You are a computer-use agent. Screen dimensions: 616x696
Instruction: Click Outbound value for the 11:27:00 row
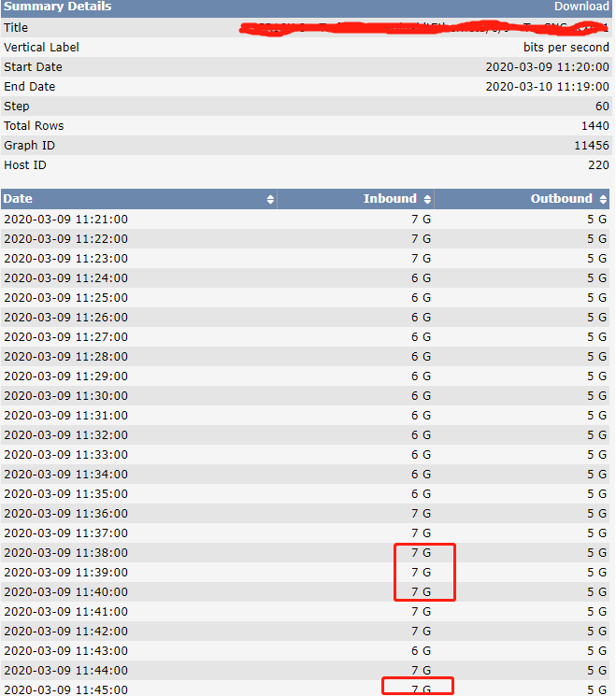[597, 337]
